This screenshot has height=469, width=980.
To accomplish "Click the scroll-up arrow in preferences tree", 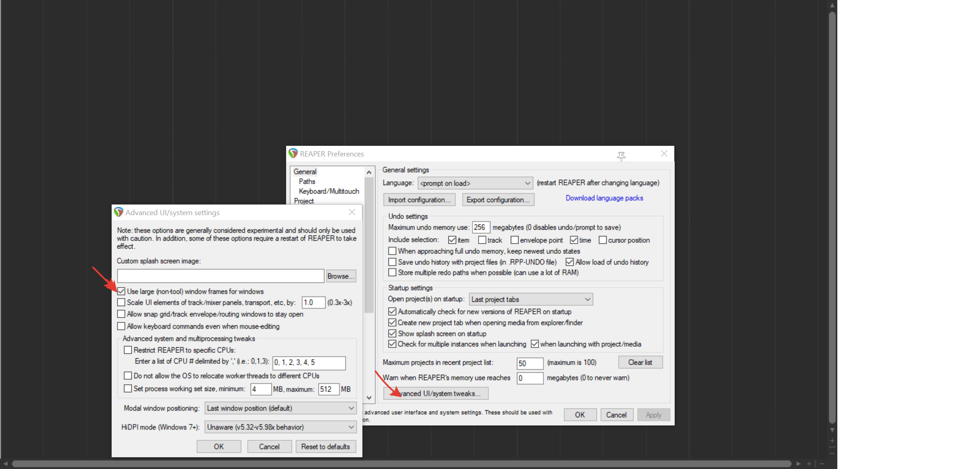I will (369, 172).
